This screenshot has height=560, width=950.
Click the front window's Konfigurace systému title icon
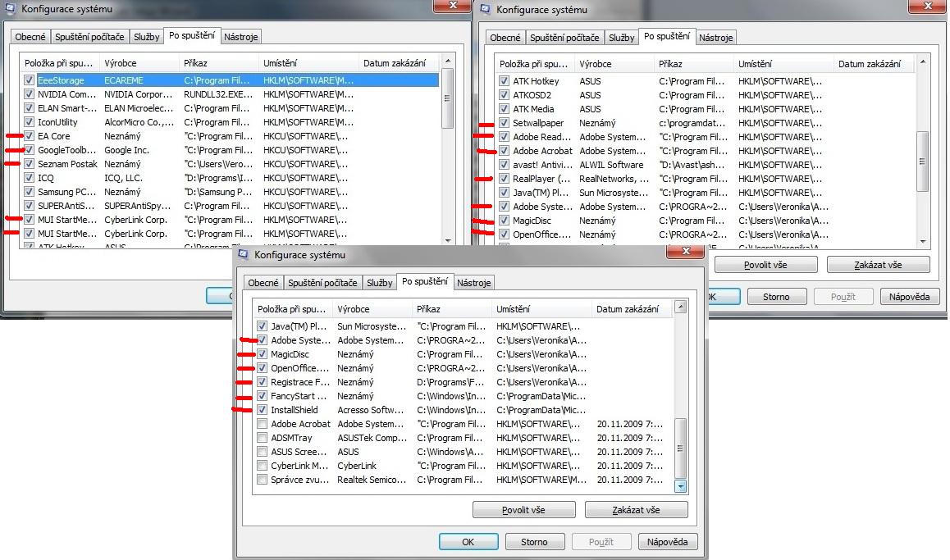coord(243,254)
